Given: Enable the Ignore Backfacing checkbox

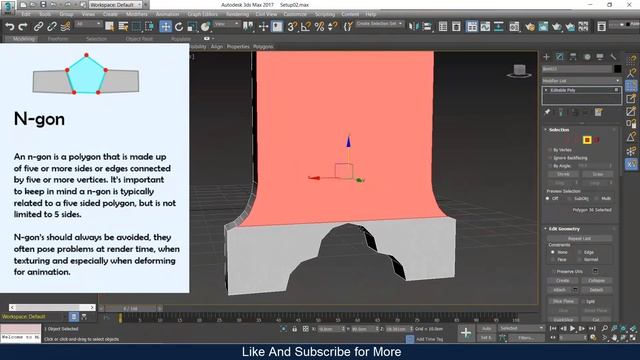Looking at the screenshot, I should click(549, 158).
